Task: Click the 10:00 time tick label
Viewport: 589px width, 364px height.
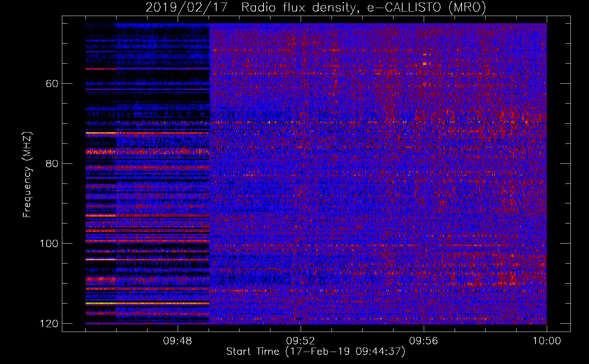Action: 547,341
